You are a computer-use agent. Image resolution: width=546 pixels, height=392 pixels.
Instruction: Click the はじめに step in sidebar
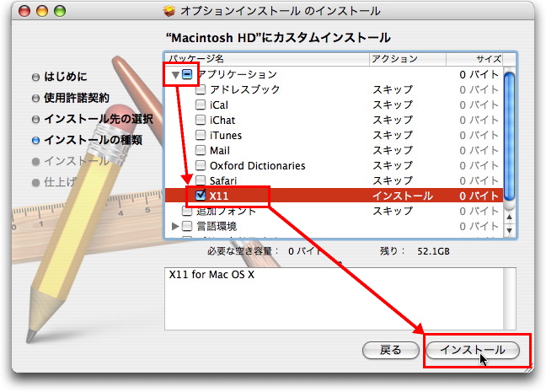click(65, 77)
